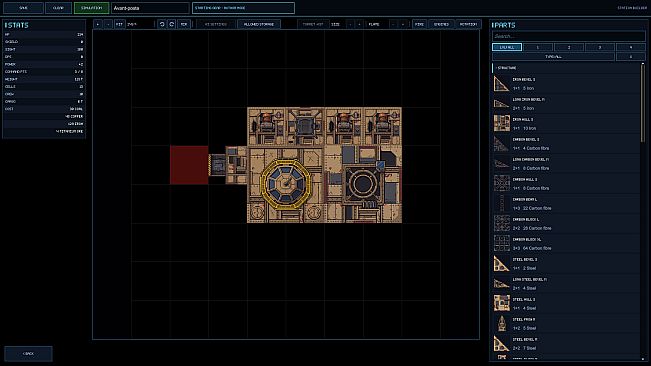Select the Steel Bevel M part icon

point(502,344)
